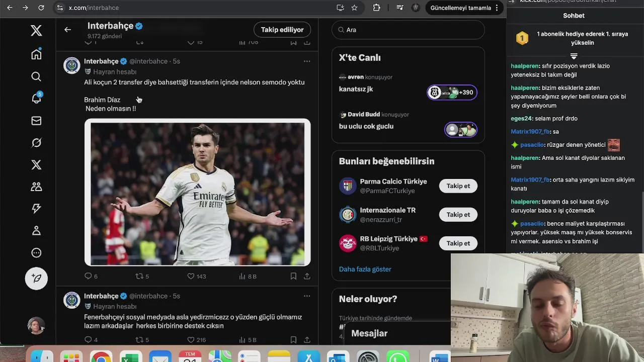The width and height of the screenshot is (644, 362).
Task: Open +390 listeners avatar group
Action: [452, 93]
